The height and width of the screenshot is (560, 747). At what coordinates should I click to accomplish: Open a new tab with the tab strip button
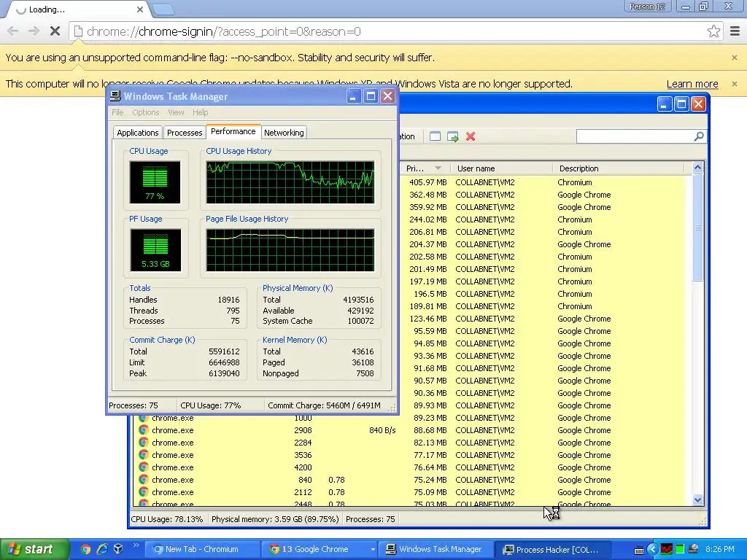163,9
